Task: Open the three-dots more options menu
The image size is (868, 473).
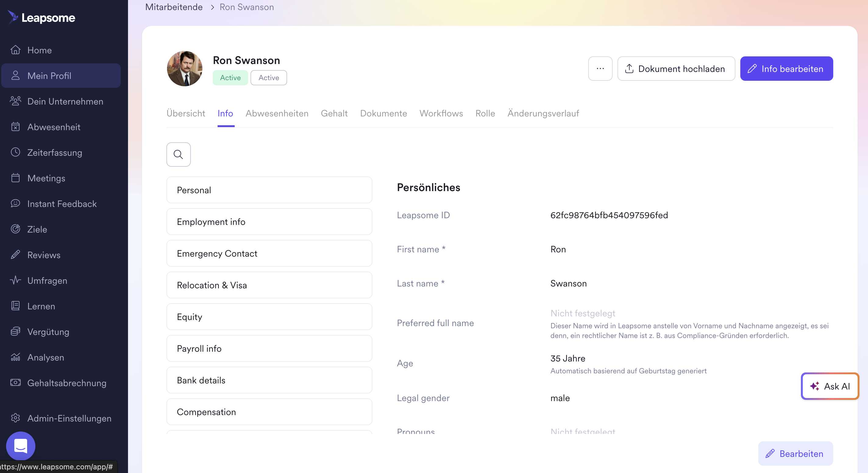Action: pos(600,68)
